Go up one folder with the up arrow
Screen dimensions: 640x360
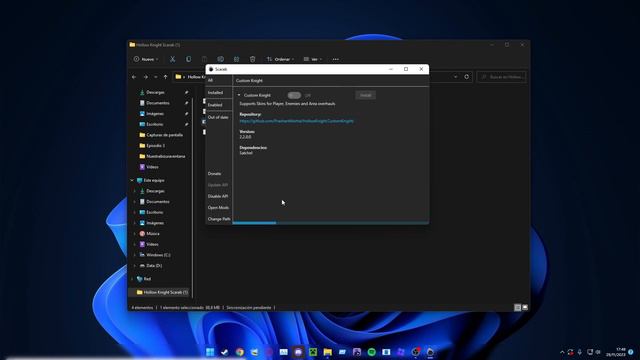tap(165, 77)
